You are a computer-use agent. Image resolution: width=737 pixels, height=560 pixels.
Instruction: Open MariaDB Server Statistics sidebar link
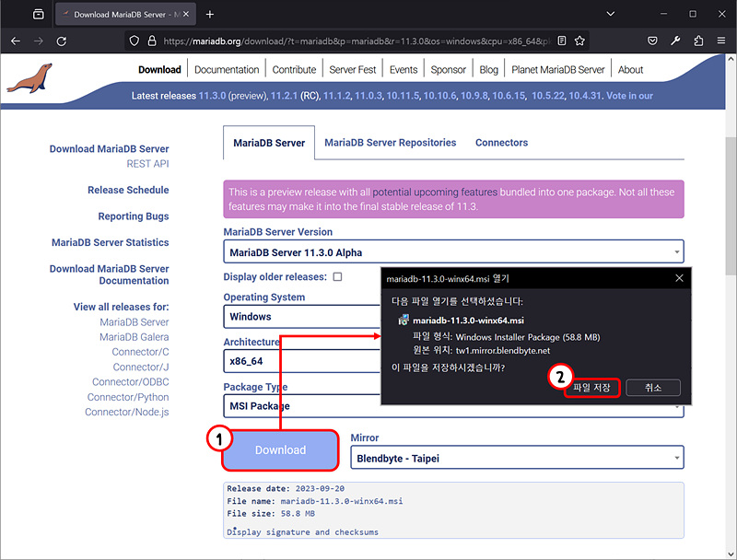[111, 242]
